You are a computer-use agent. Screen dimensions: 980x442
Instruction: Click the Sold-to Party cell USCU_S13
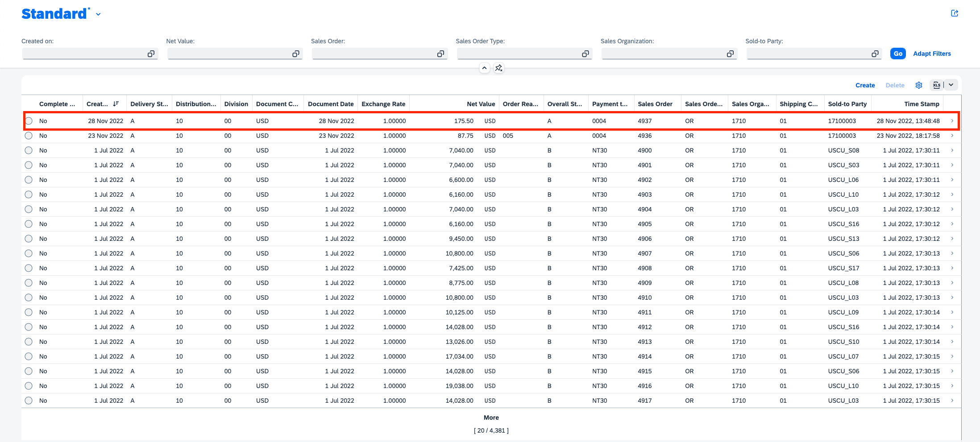pos(843,239)
